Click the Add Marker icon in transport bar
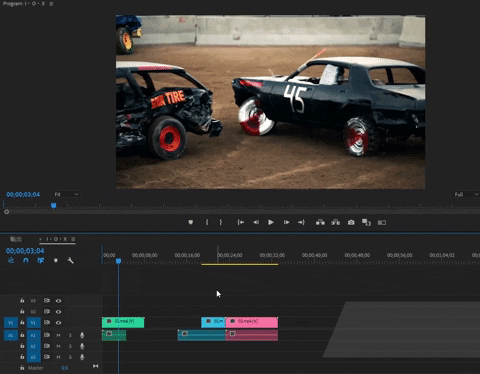 [x=191, y=222]
